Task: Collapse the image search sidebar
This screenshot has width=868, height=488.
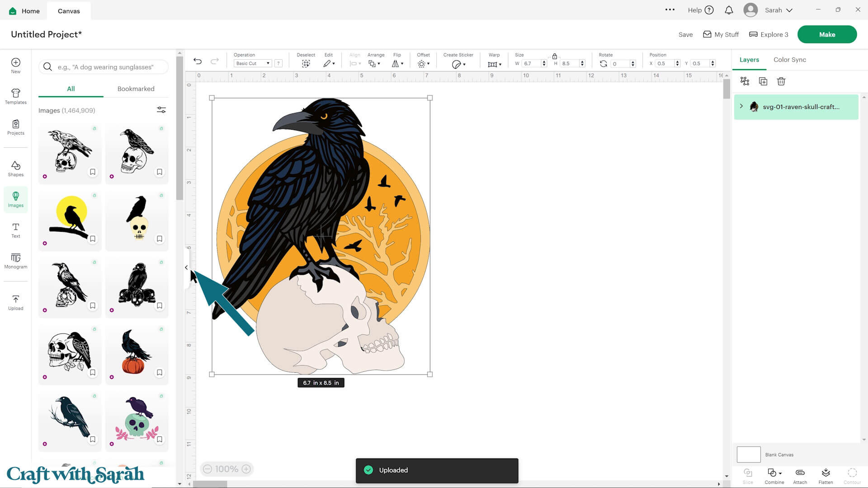Action: tap(186, 267)
